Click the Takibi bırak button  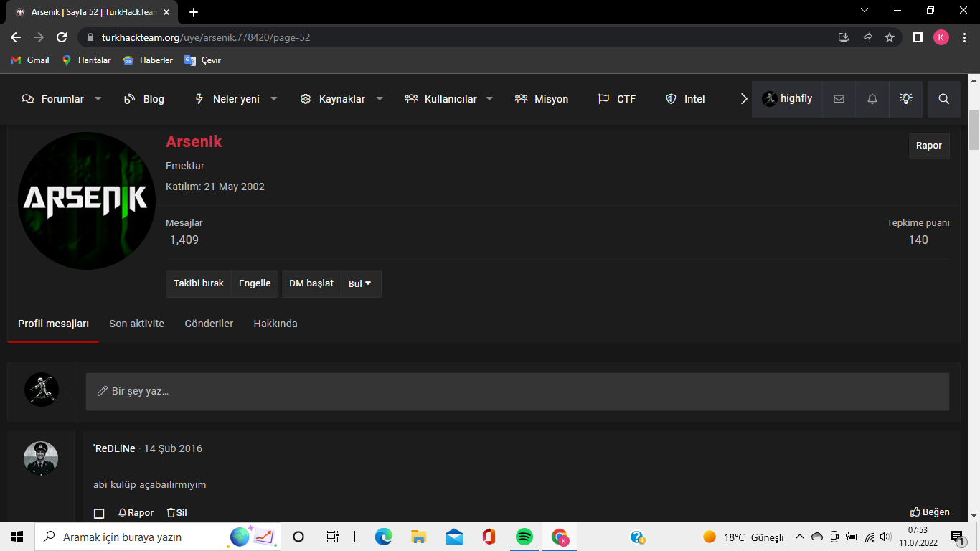coord(199,283)
